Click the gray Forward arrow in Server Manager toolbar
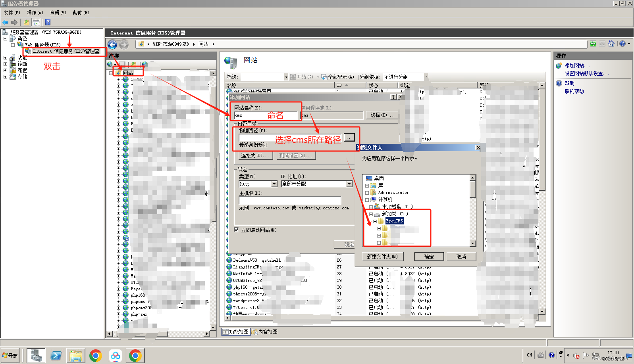Image resolution: width=634 pixels, height=364 pixels. (14, 22)
